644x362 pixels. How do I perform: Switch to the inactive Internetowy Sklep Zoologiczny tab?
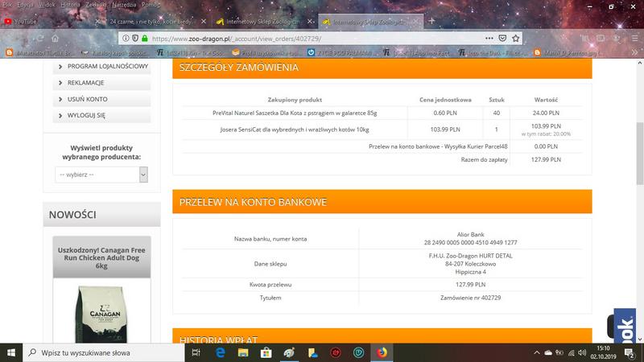click(263, 22)
